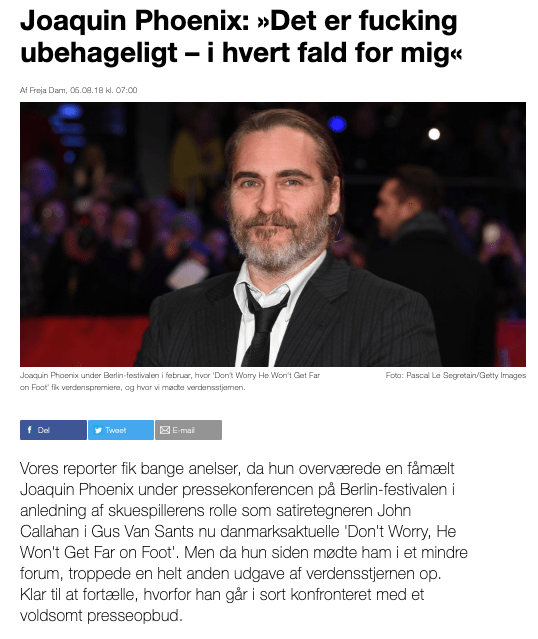The image size is (538, 639).
Task: Share article with Facebook Del button
Action: [x=53, y=430]
